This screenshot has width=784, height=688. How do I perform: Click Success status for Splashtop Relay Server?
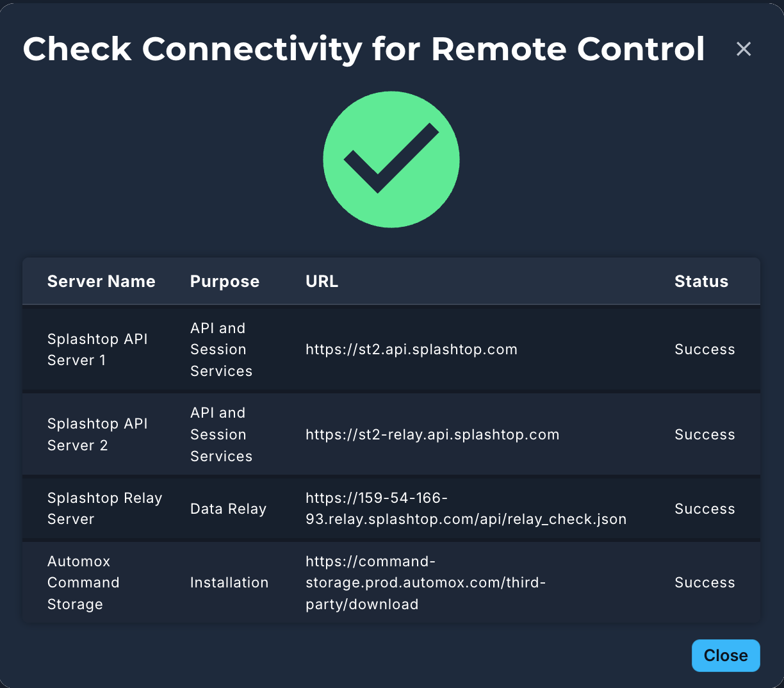tap(705, 509)
